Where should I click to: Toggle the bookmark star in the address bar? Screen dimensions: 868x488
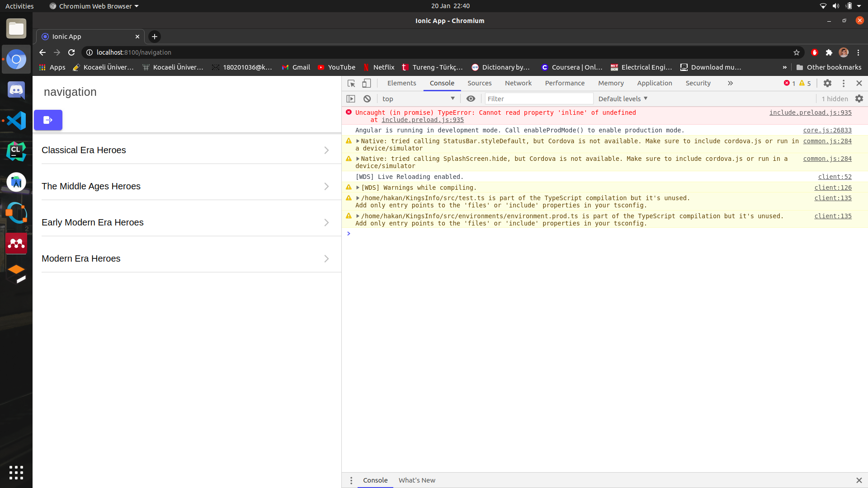pos(797,52)
